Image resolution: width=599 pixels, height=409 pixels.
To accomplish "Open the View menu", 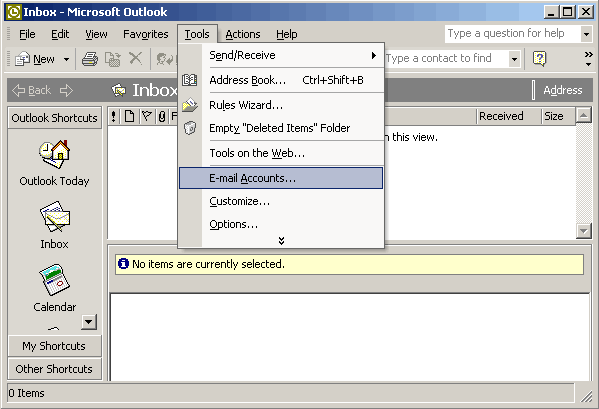I will [x=96, y=34].
